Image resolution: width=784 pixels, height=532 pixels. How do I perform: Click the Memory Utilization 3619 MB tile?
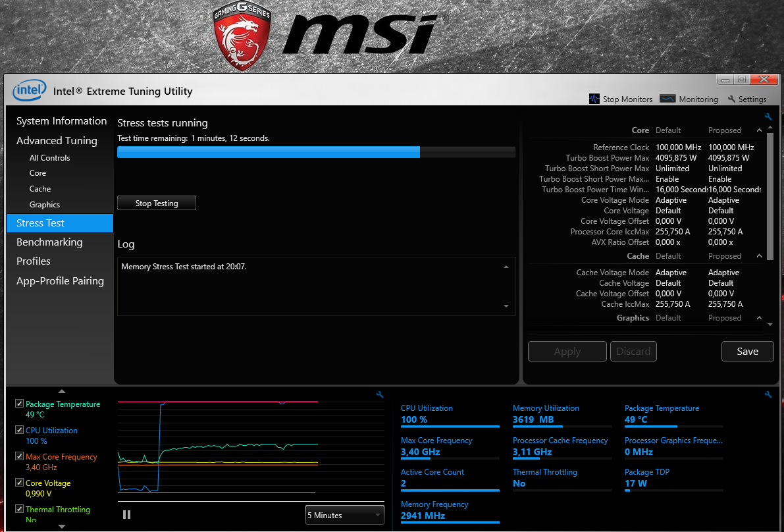(562, 416)
